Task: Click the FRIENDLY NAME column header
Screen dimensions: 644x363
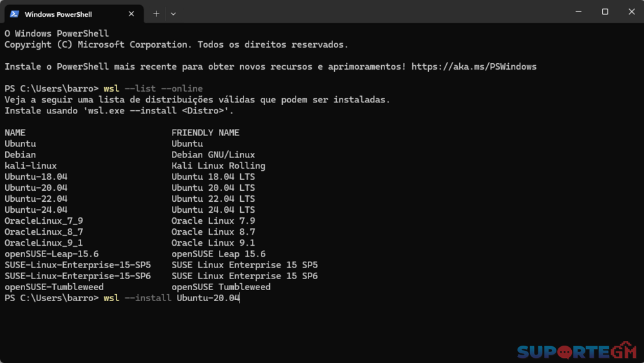Action: [205, 133]
